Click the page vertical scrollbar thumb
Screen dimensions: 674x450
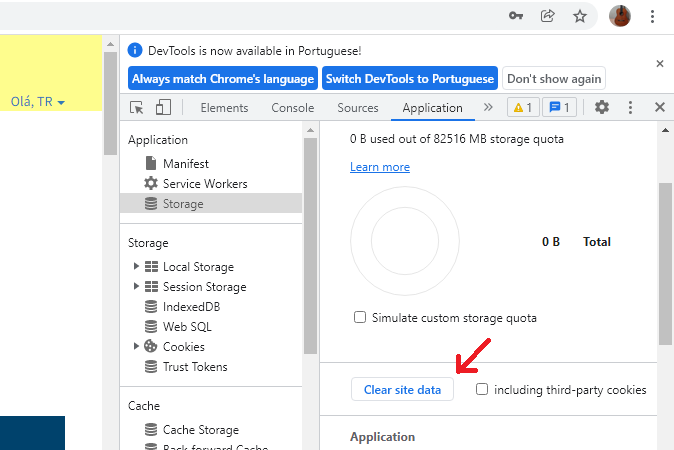(110, 103)
